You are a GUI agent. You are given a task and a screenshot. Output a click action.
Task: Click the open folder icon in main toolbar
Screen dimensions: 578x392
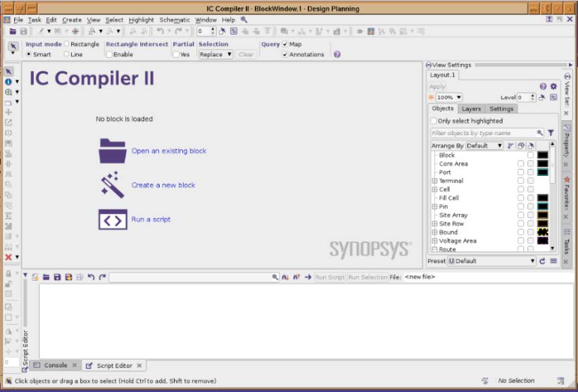13,31
